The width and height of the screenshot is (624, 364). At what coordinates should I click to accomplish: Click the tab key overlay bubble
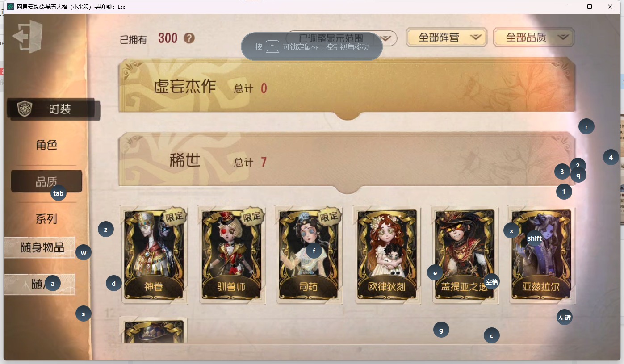click(58, 193)
